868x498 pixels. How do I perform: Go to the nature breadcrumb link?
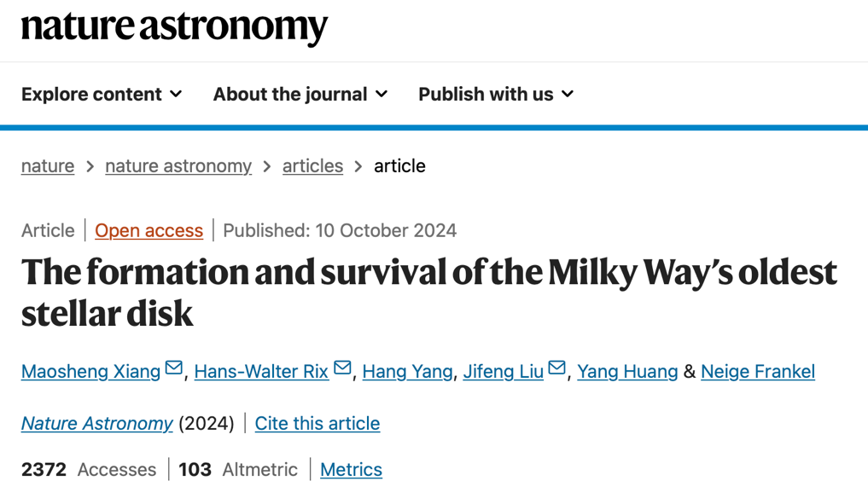[x=48, y=165]
